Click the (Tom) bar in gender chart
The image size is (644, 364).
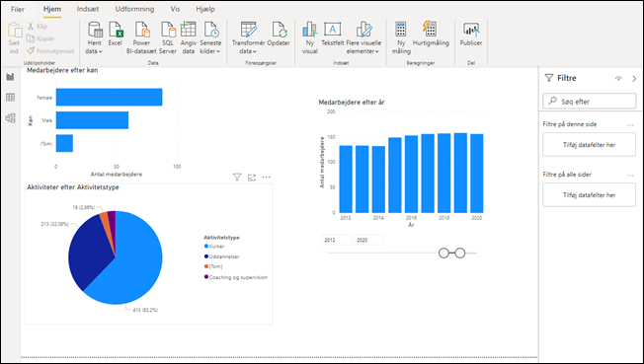click(64, 143)
